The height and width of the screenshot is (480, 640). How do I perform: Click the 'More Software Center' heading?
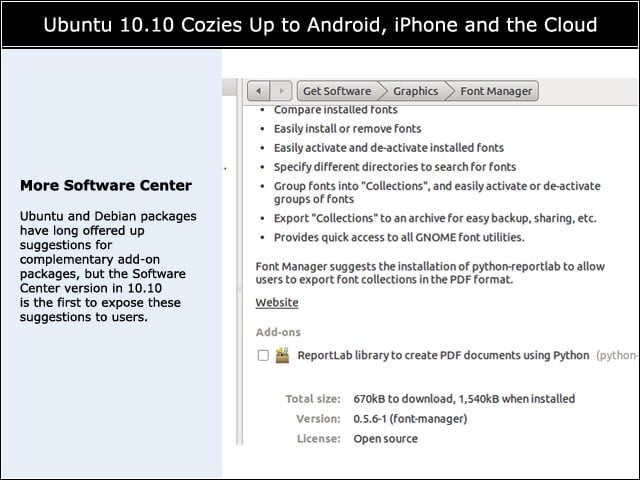point(106,185)
